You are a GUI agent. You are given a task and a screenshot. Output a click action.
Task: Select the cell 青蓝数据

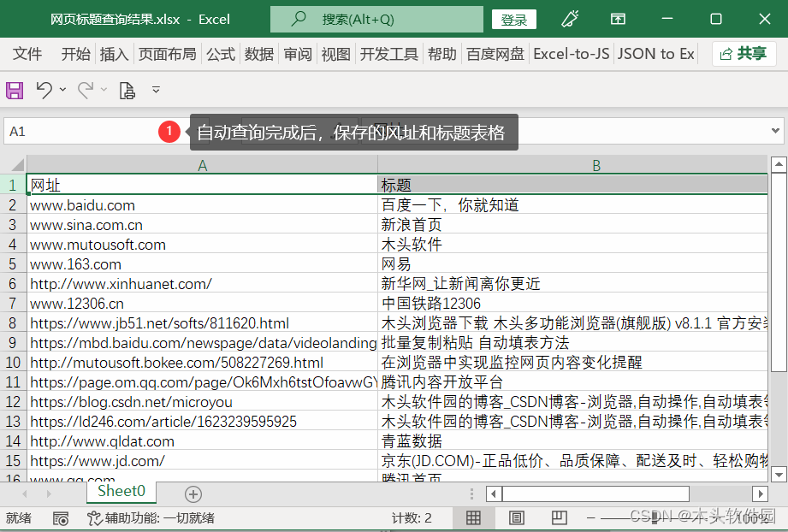pyautogui.click(x=572, y=441)
